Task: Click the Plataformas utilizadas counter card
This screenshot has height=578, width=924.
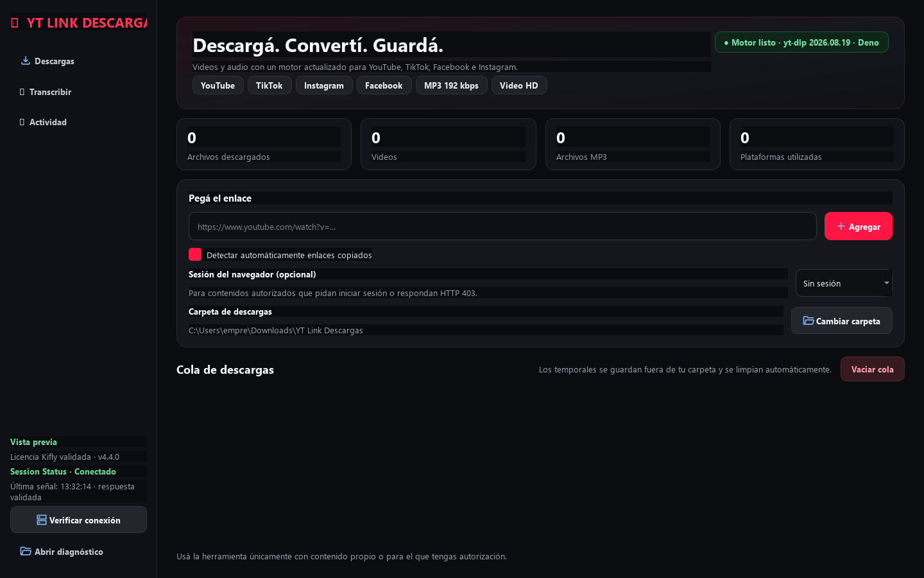Action: (817, 144)
